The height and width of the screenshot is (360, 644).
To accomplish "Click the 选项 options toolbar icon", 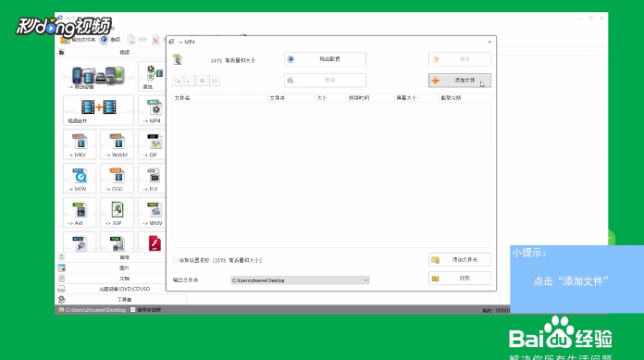I will click(x=110, y=40).
